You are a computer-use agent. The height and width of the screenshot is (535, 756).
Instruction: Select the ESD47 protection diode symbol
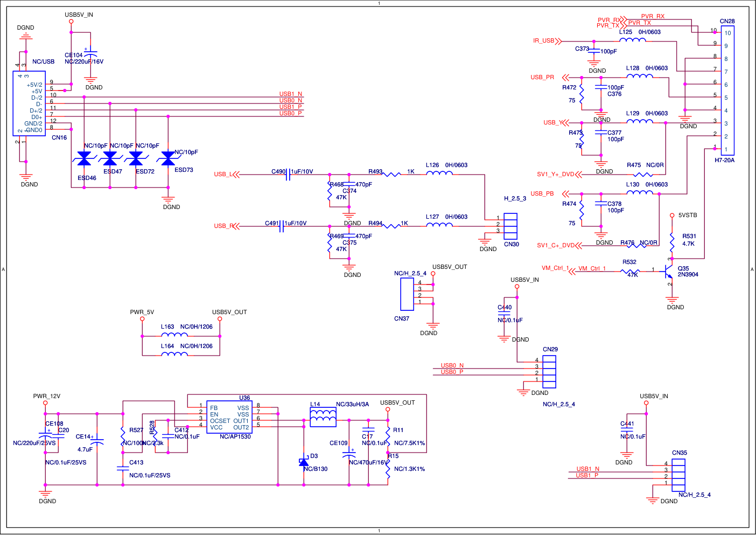110,158
